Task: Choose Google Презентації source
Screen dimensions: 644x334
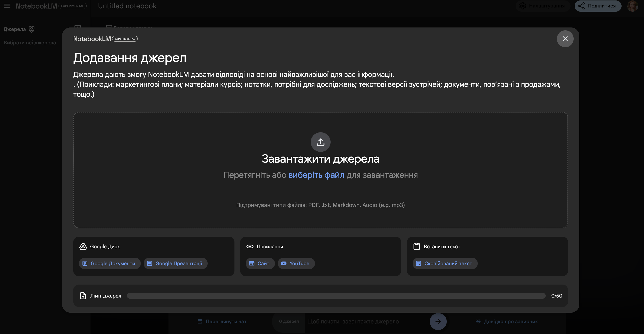Action: point(176,263)
